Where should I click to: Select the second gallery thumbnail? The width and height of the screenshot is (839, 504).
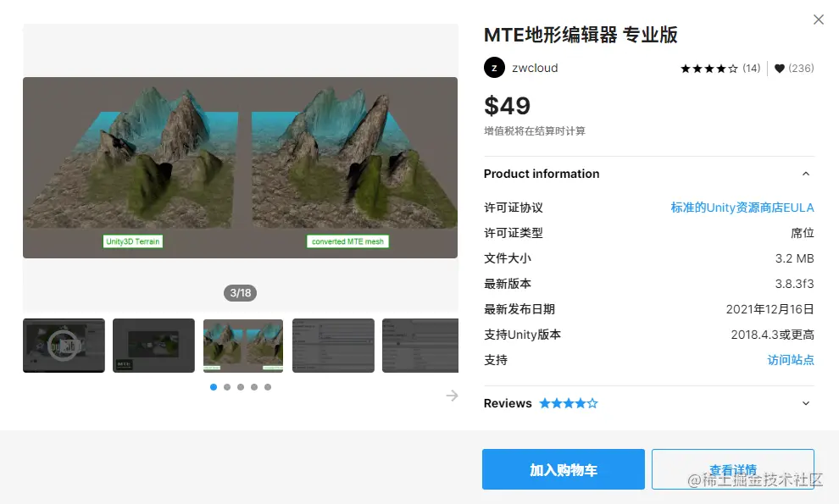(153, 346)
